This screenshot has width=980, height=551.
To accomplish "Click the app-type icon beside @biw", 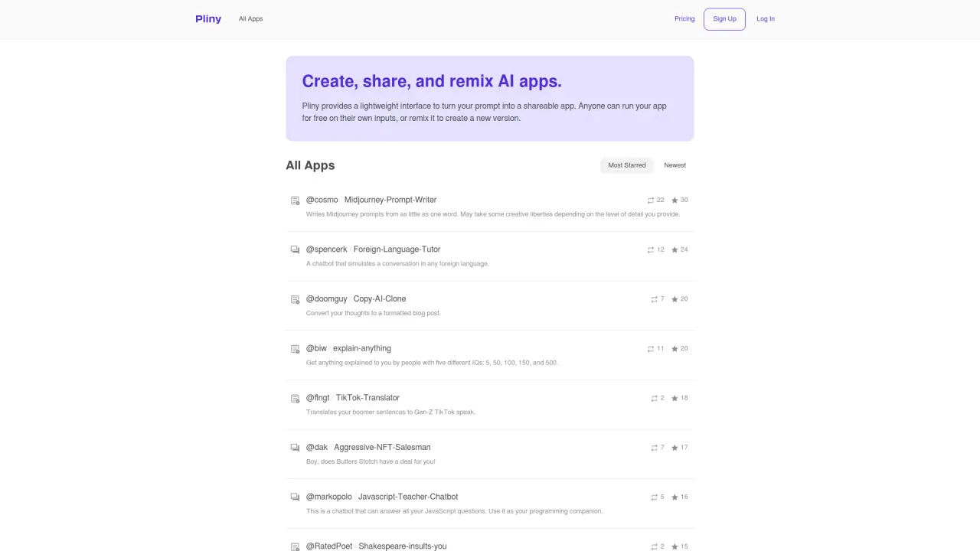I will [295, 349].
